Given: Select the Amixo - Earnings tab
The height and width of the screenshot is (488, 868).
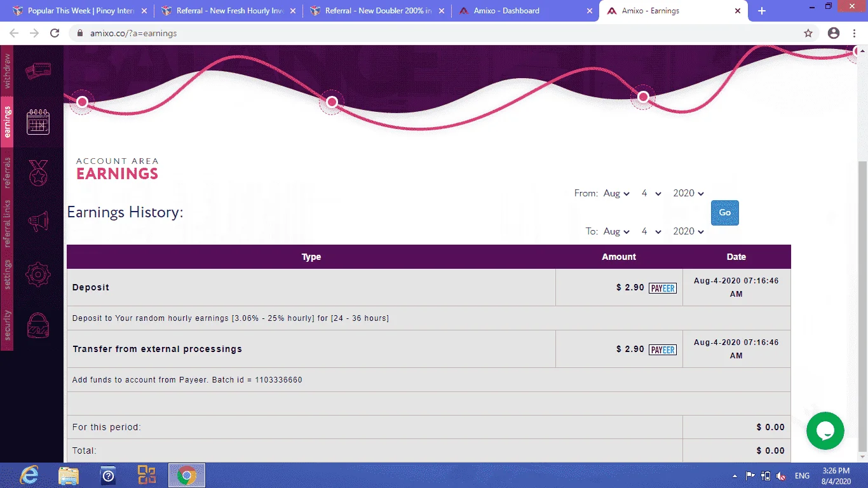Looking at the screenshot, I should coord(674,11).
